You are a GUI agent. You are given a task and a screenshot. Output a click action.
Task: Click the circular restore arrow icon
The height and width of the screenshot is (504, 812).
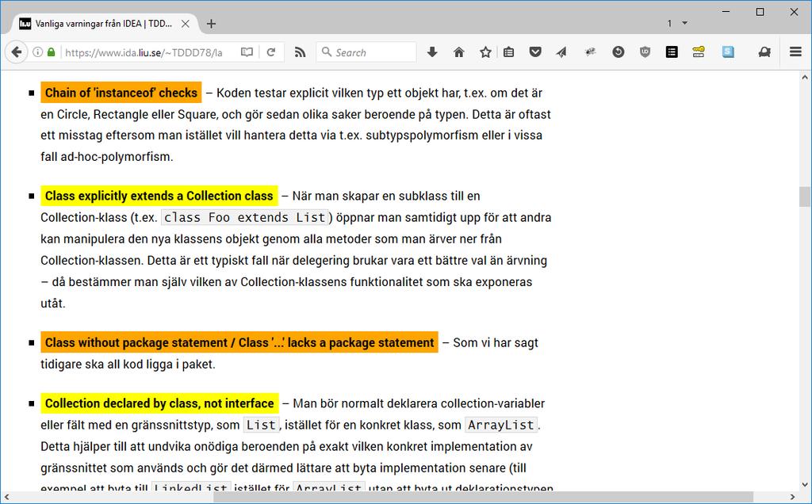(618, 52)
